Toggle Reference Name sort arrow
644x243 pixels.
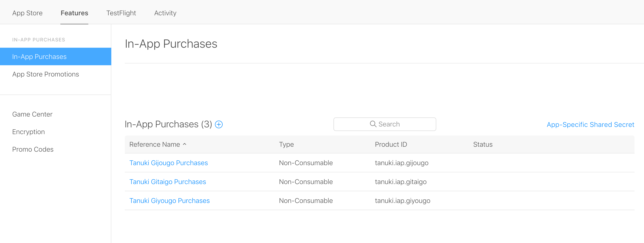tap(185, 144)
